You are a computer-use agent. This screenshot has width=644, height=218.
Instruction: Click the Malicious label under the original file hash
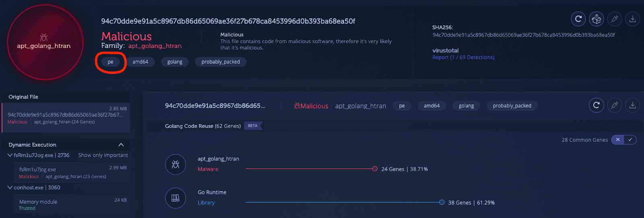[17, 122]
